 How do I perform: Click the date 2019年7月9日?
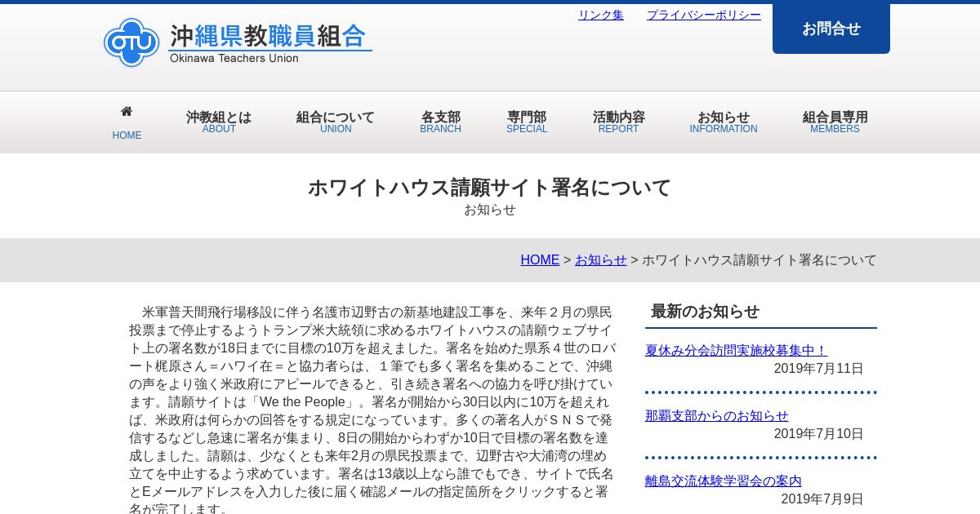tap(822, 499)
